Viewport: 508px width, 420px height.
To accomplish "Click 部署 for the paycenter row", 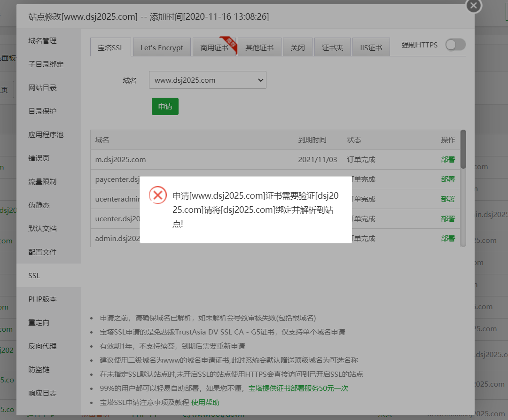I will tap(448, 179).
